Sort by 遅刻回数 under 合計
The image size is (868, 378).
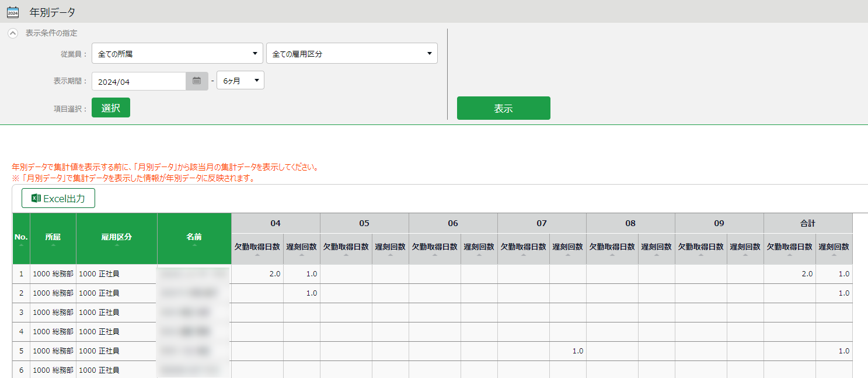coord(834,249)
